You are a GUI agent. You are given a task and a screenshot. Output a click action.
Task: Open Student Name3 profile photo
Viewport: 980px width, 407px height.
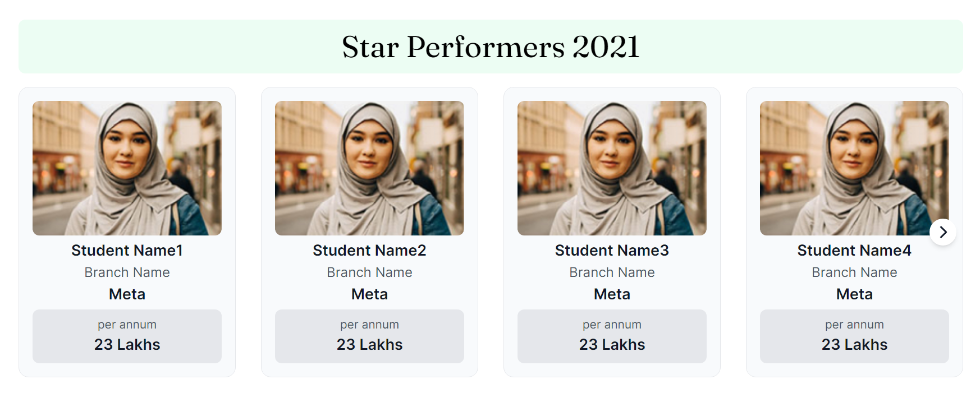tap(612, 168)
